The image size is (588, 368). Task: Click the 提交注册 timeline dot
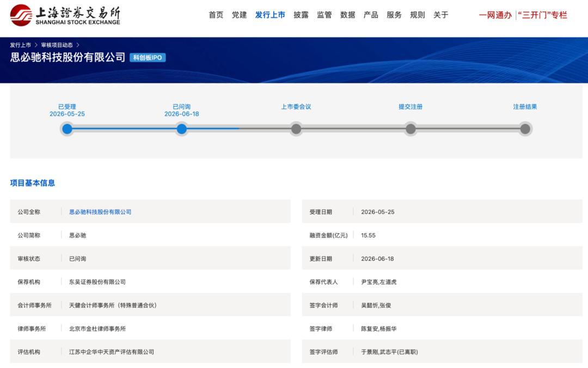coord(411,129)
